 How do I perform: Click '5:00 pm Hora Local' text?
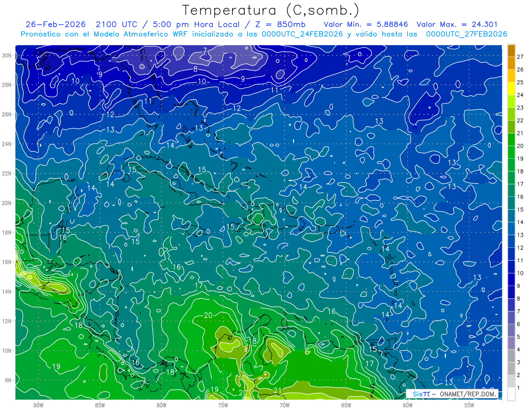point(196,24)
